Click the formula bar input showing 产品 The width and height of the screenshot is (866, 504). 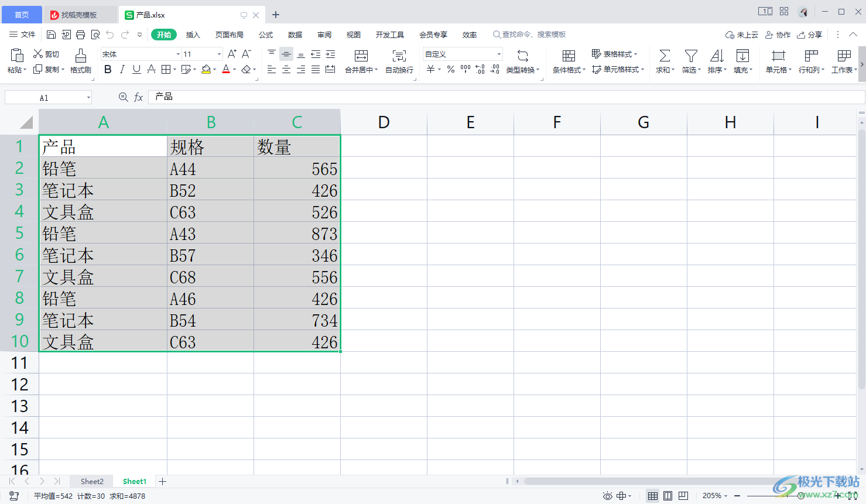click(x=506, y=97)
